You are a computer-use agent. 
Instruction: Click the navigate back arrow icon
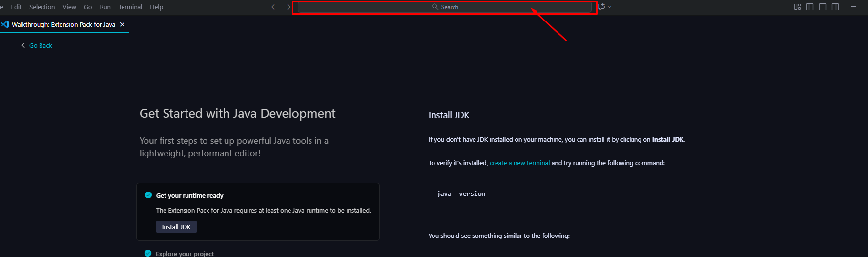coord(274,7)
